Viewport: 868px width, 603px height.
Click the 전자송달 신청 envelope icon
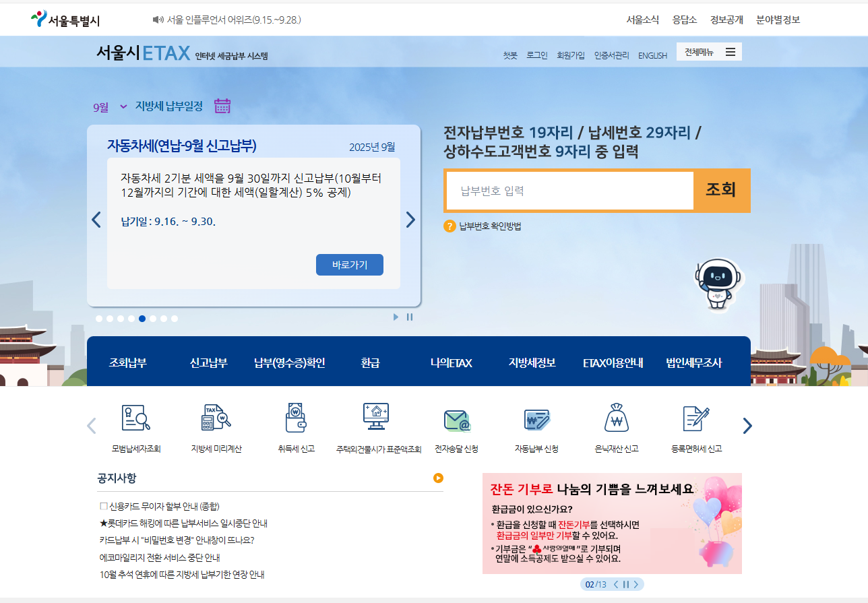457,420
